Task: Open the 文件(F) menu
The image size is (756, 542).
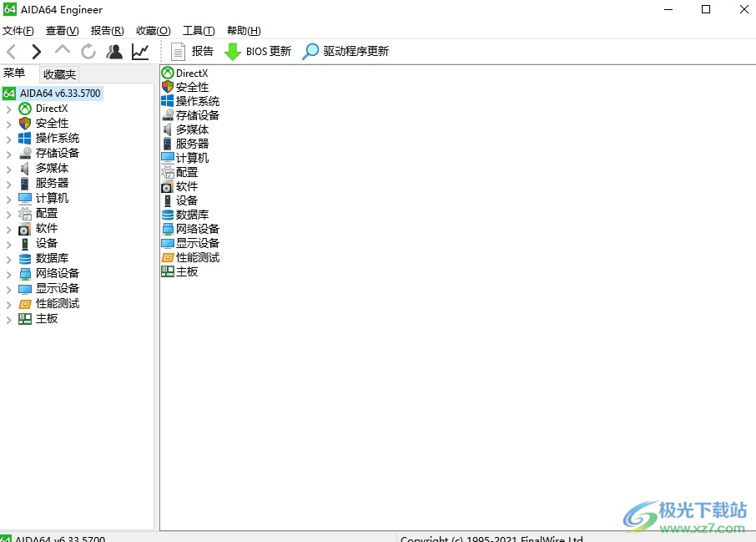Action: click(x=18, y=31)
